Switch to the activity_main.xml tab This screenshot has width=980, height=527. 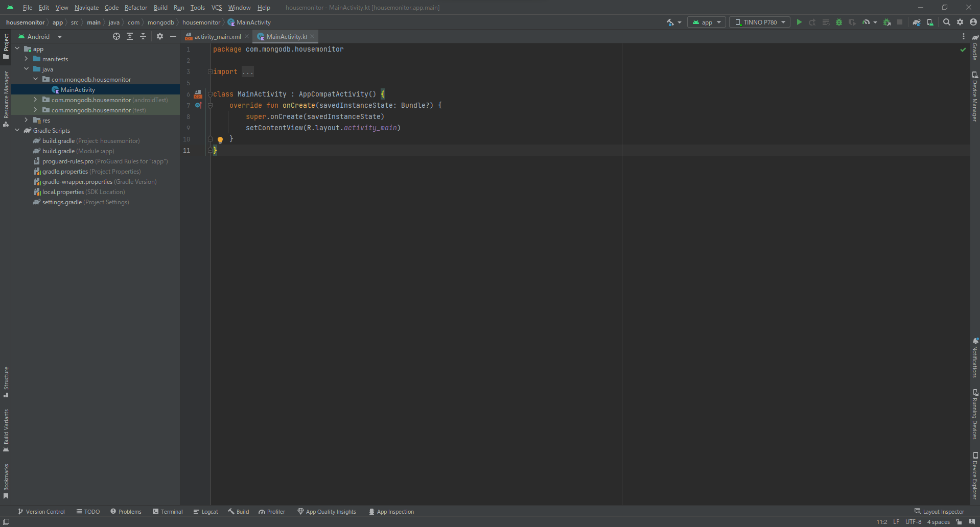point(217,37)
